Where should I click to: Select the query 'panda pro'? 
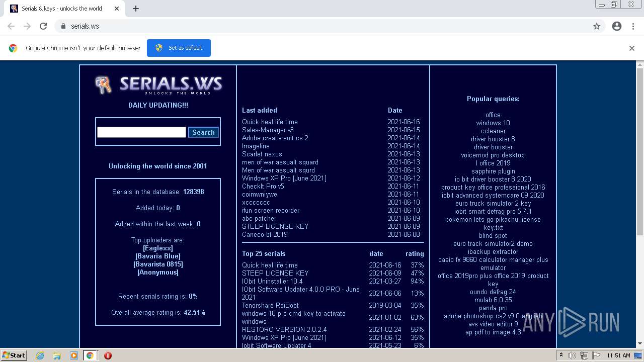click(x=493, y=308)
